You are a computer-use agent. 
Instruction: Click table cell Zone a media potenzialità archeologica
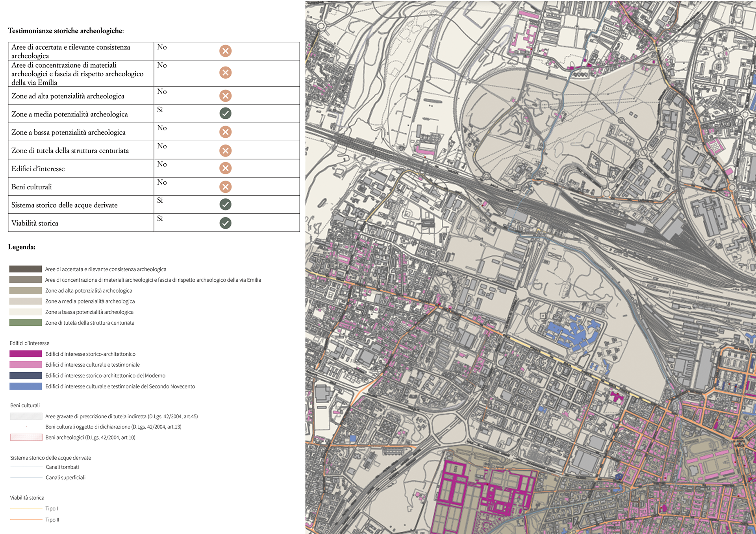point(81,114)
